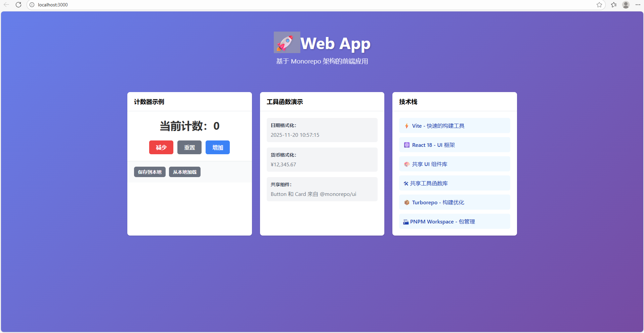Open the browser favorites list icon
The height and width of the screenshot is (333, 644).
click(614, 5)
